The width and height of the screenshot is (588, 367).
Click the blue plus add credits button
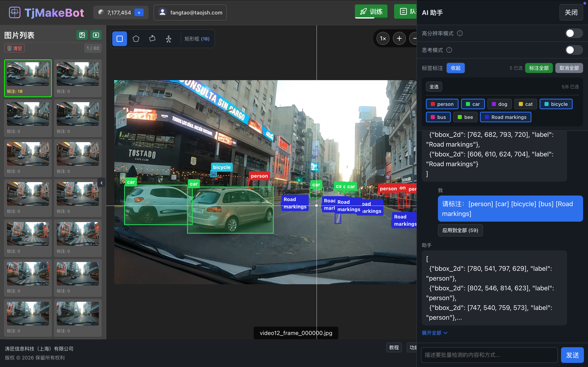tap(139, 13)
